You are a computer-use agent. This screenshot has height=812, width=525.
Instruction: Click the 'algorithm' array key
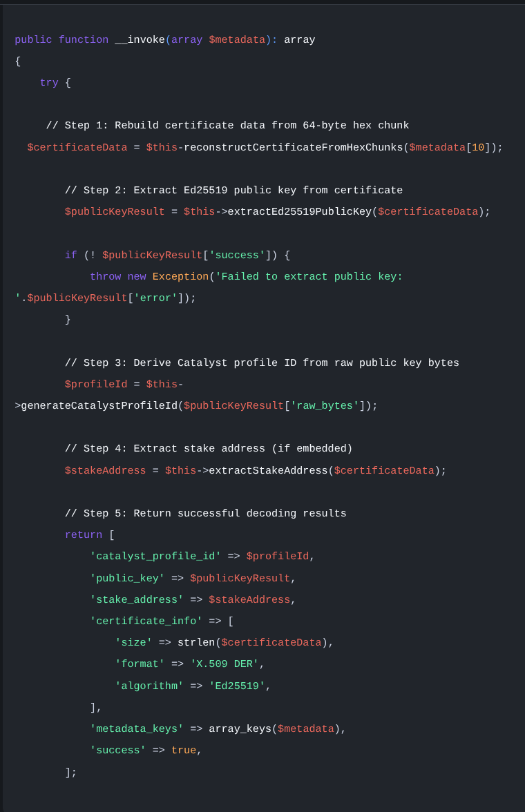[149, 686]
